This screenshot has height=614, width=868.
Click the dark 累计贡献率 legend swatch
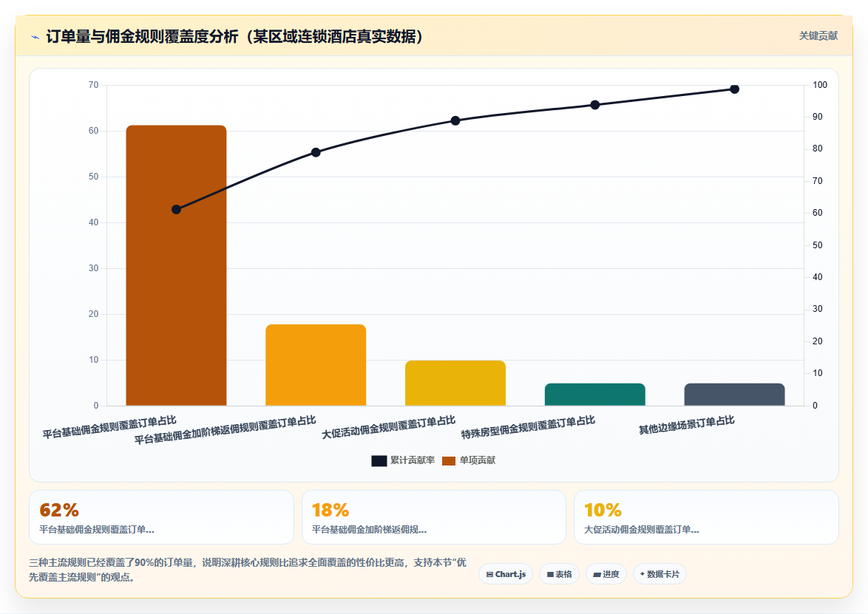379,461
